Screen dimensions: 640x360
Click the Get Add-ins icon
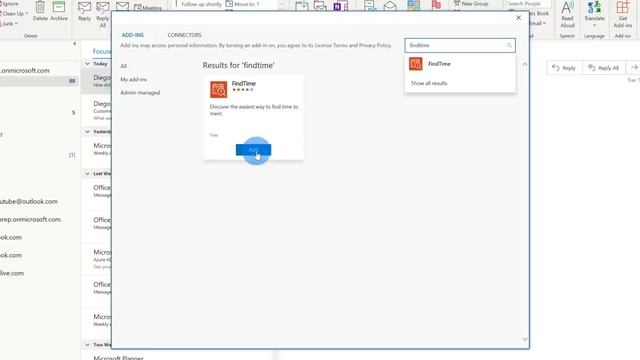pyautogui.click(x=623, y=14)
